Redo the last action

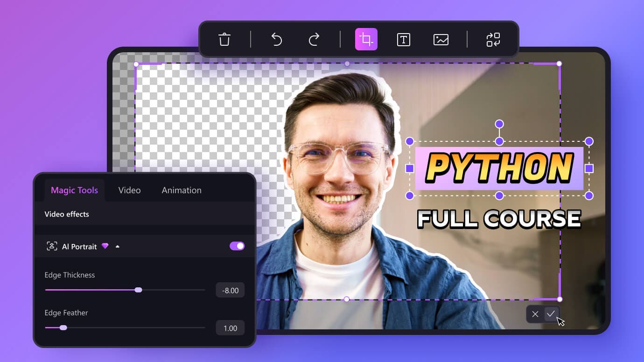click(x=314, y=39)
